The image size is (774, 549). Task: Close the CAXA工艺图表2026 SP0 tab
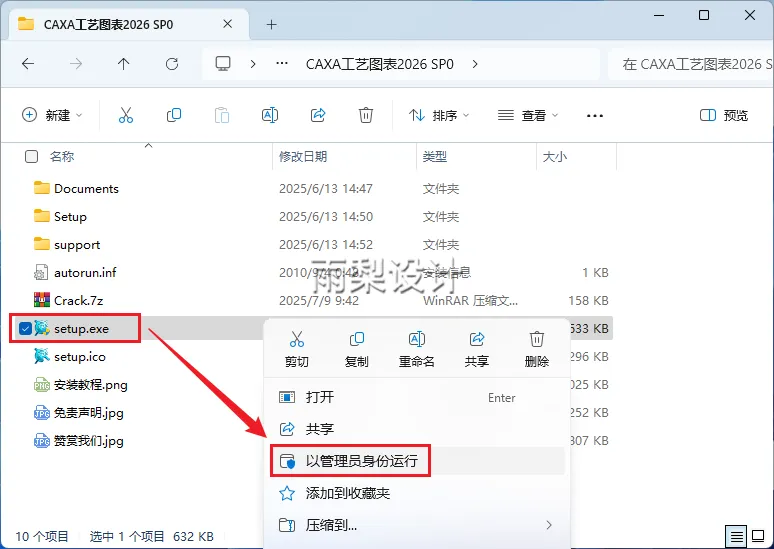[x=228, y=24]
